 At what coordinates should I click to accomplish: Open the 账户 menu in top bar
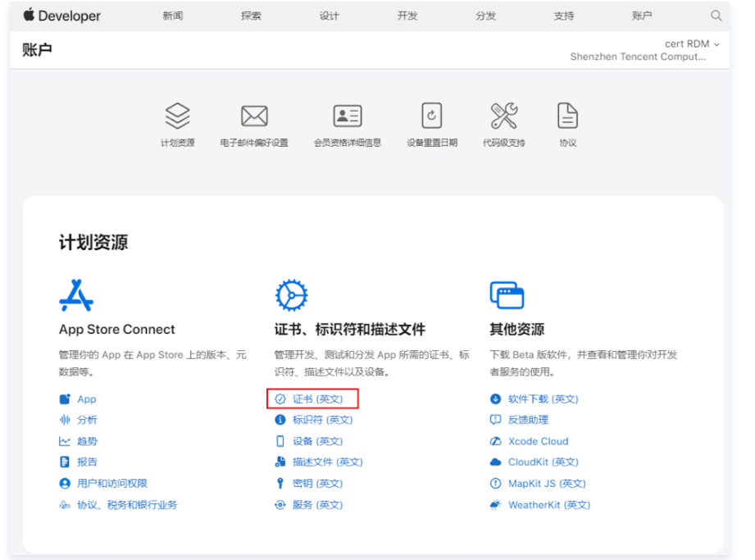click(642, 16)
